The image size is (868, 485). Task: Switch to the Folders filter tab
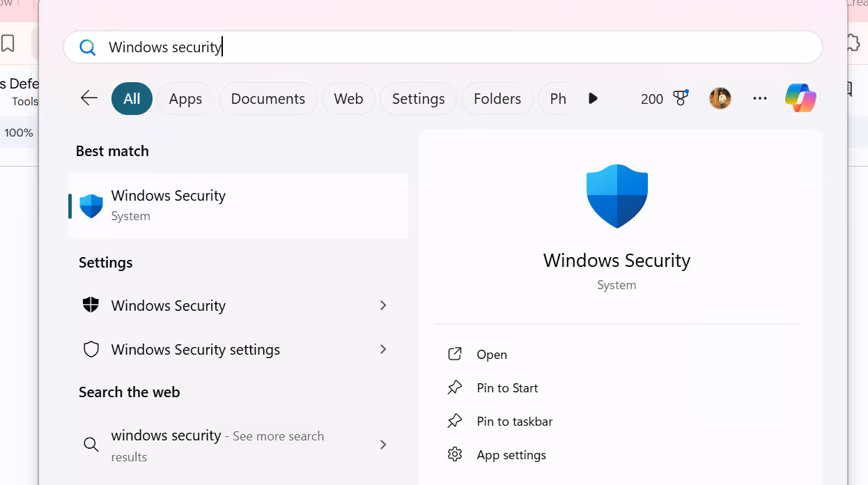[x=497, y=98]
